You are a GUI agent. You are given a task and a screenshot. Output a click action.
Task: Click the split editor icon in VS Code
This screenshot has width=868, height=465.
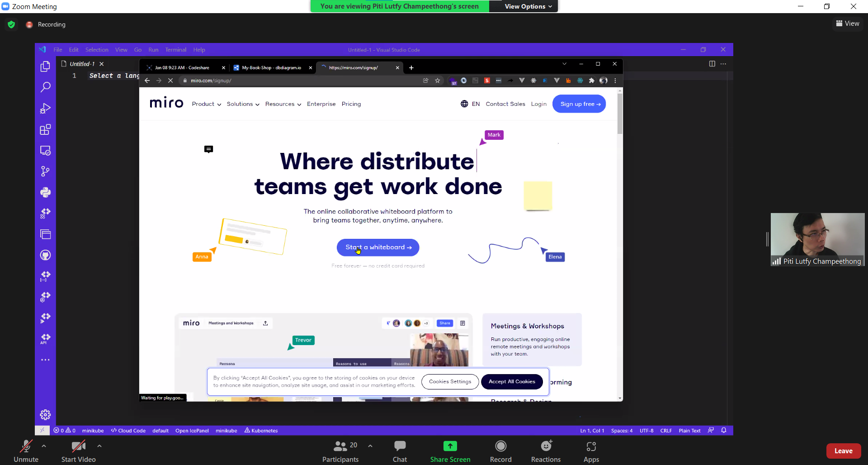(712, 64)
